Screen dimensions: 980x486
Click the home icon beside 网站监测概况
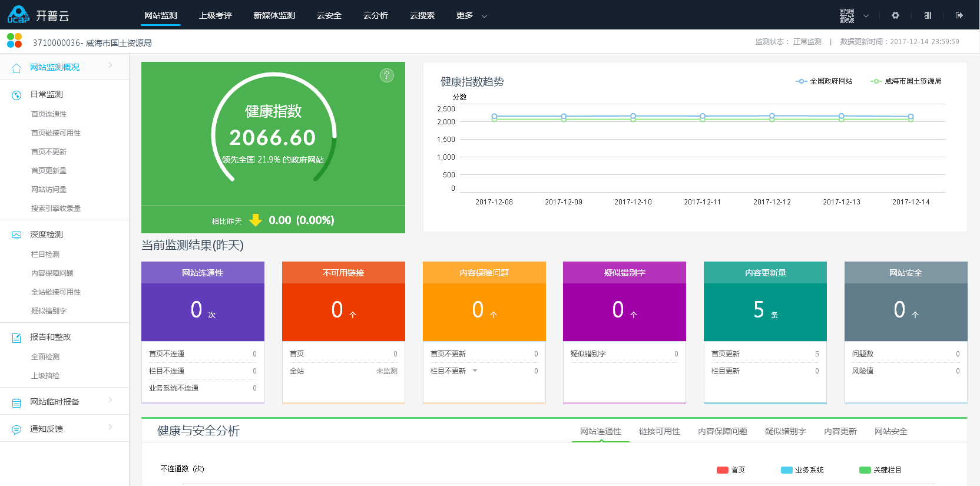pos(16,68)
